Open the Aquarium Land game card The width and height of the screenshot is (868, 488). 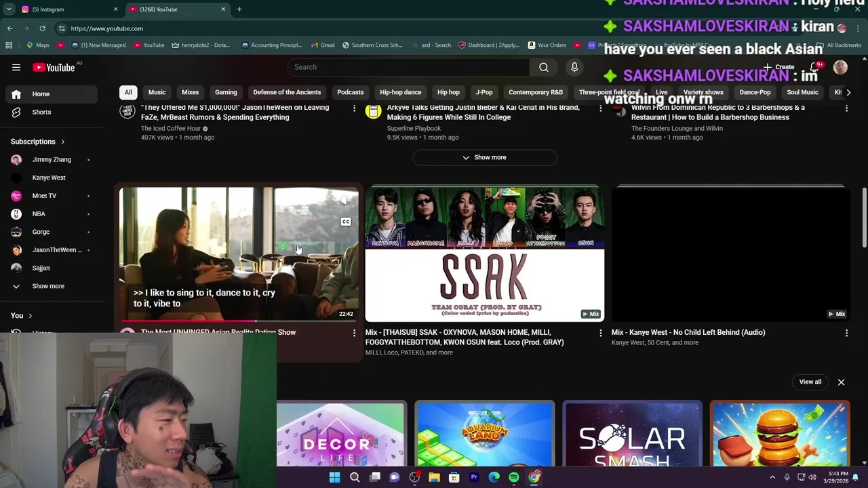point(485,434)
